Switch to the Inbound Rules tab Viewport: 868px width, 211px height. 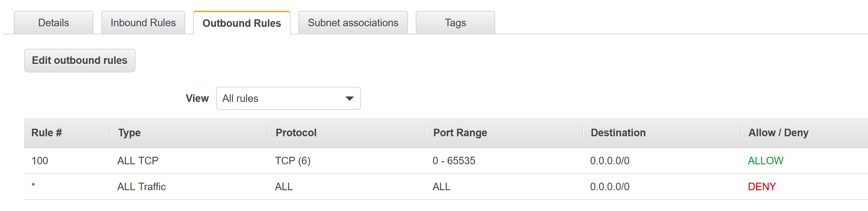143,22
